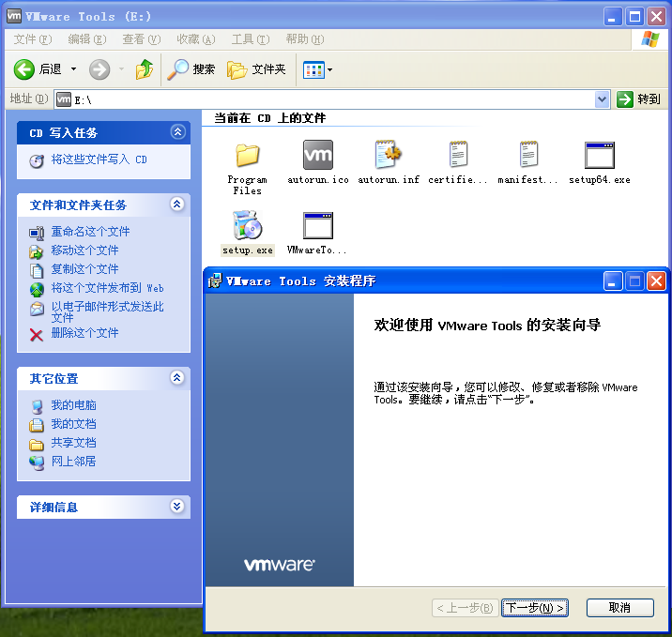Open the 工具(T) menu
Screen dimensions: 672x637
[251, 39]
